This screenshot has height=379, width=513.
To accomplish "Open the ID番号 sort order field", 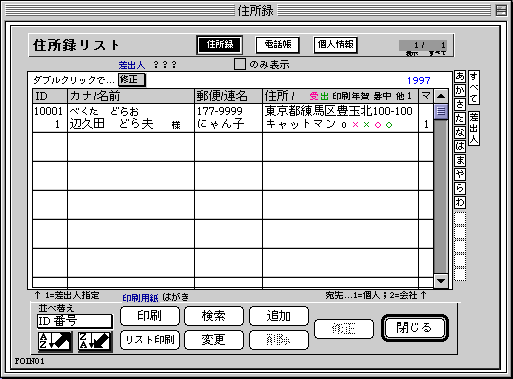I will click(75, 321).
